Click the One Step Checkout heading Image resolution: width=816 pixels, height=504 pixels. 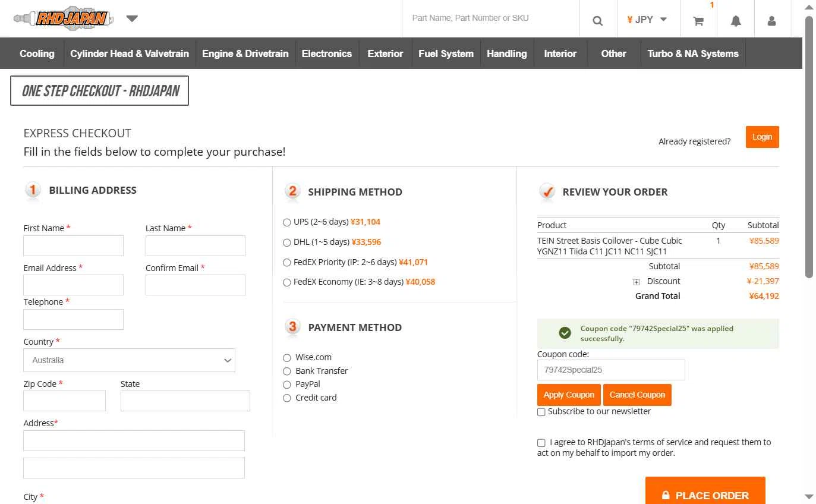(x=100, y=91)
